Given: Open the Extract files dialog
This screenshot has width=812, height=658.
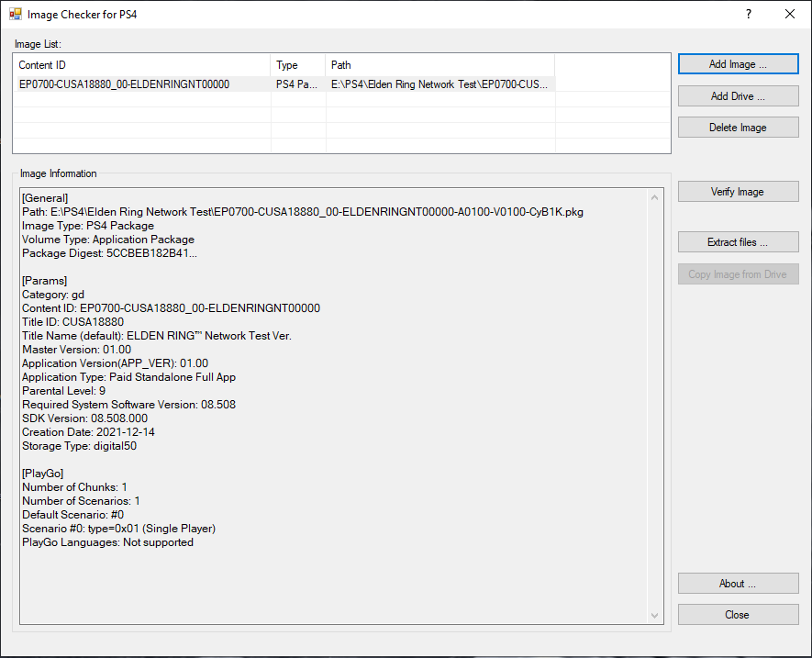Looking at the screenshot, I should tap(738, 242).
